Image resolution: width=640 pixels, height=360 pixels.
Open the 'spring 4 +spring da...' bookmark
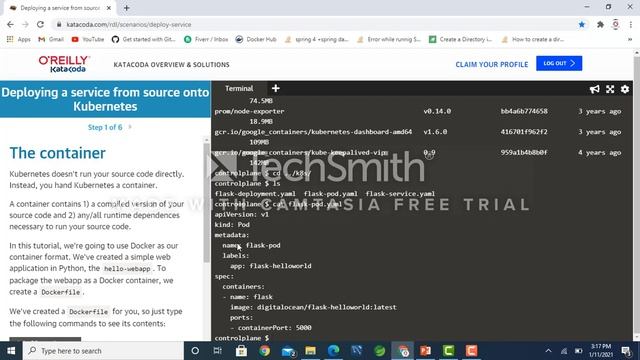point(317,39)
